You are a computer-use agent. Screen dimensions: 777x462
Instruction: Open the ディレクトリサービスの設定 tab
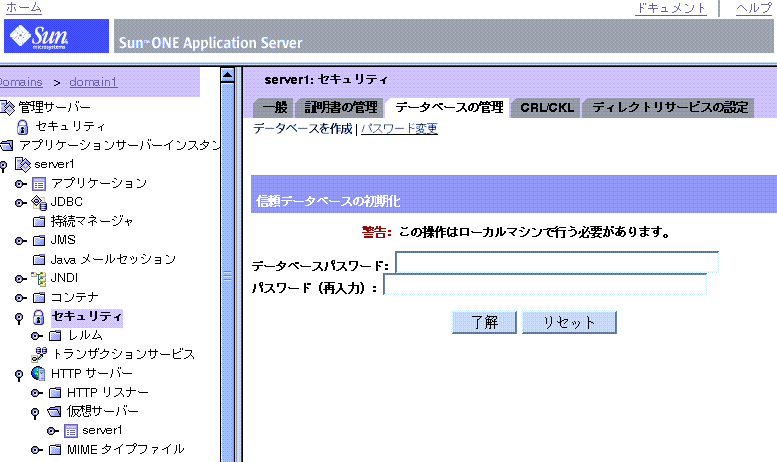669,108
